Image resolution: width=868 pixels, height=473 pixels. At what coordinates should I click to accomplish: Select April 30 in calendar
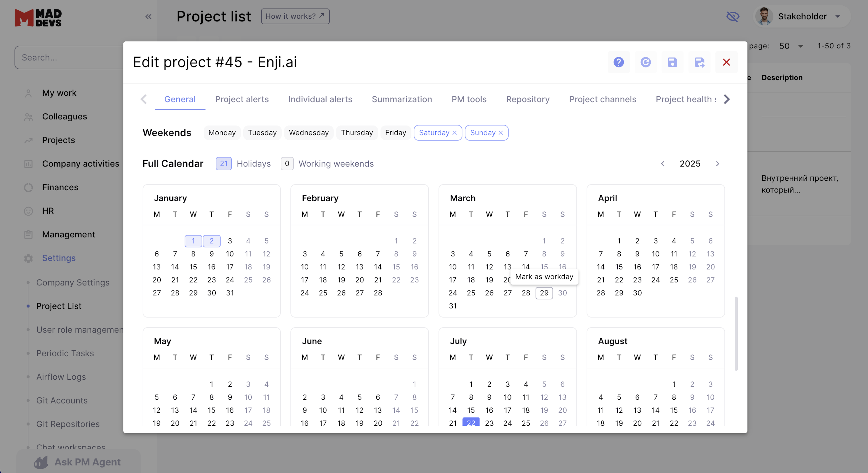pyautogui.click(x=637, y=293)
